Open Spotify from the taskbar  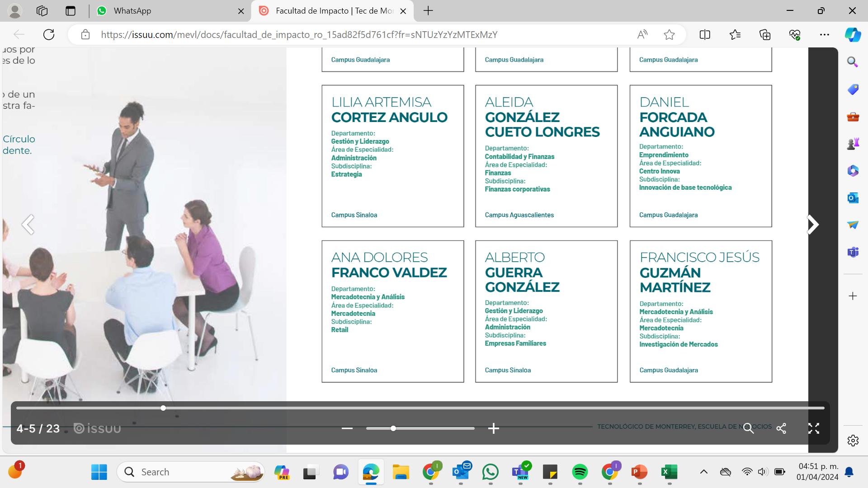pos(580,472)
